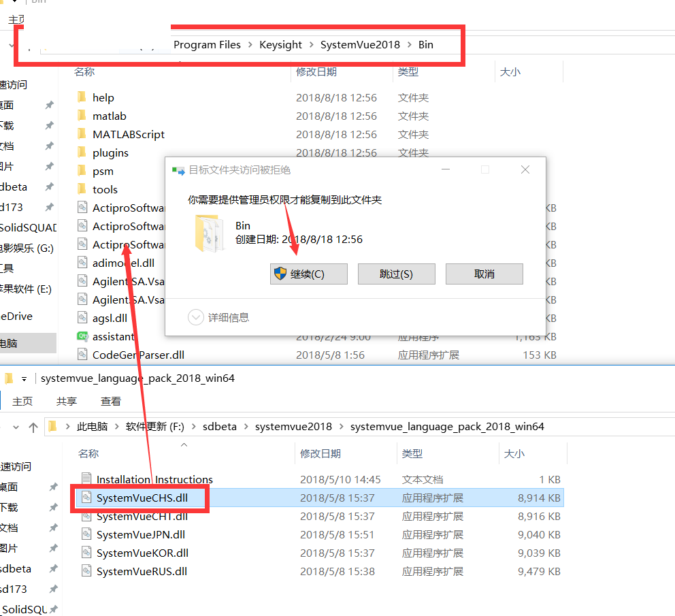Select 电影娱乐 (G:) in the upper sidebar
The height and width of the screenshot is (616, 675).
[27, 248]
